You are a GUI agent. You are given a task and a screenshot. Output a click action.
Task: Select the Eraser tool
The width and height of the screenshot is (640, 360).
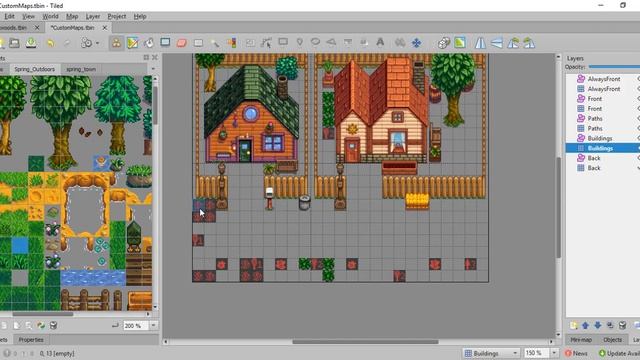click(182, 43)
